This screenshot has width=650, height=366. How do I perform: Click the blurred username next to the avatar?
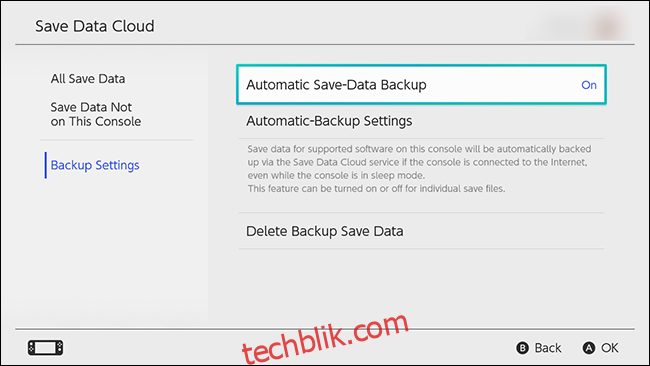(560, 26)
